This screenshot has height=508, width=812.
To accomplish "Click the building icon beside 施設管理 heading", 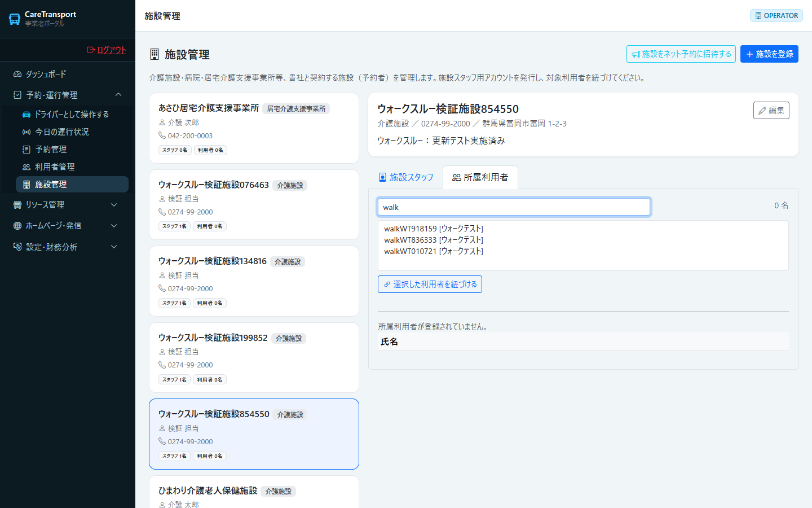I will (x=155, y=54).
